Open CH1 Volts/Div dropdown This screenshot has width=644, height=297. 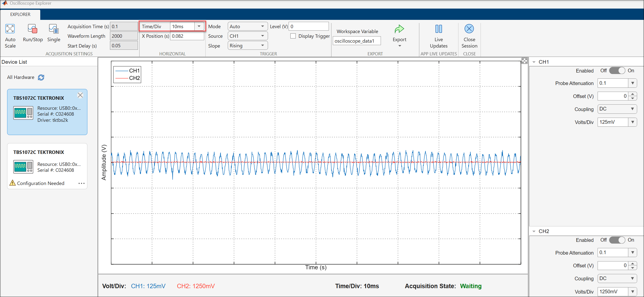click(632, 122)
